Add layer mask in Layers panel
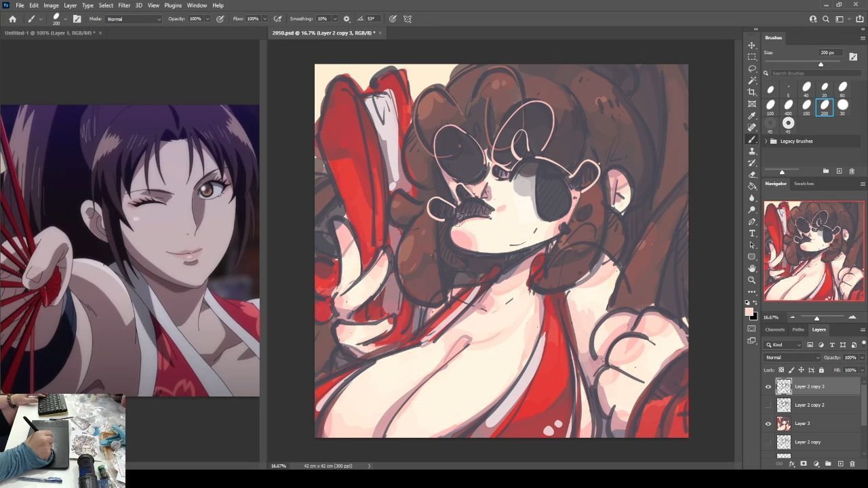 [x=804, y=464]
